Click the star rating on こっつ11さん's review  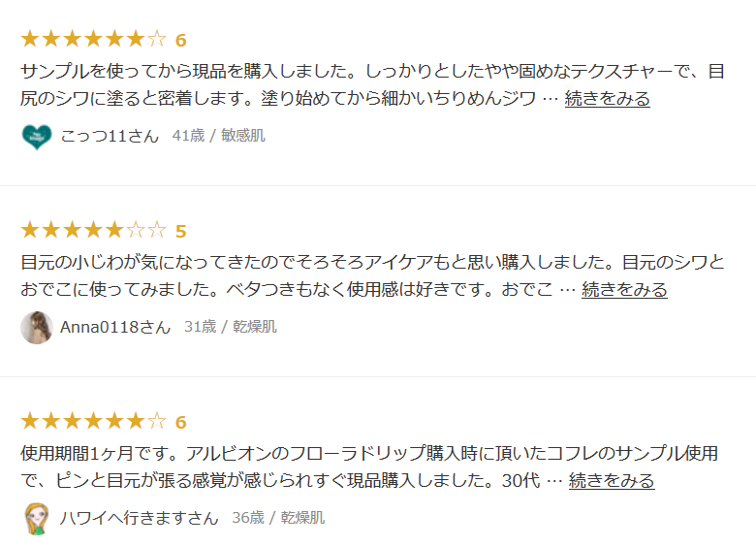pos(93,40)
